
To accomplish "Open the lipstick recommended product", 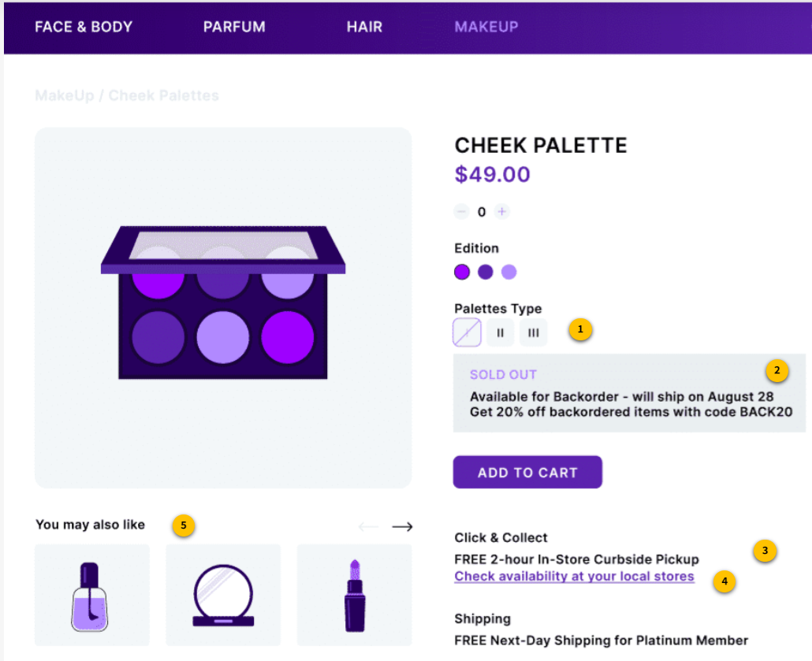I will [355, 596].
